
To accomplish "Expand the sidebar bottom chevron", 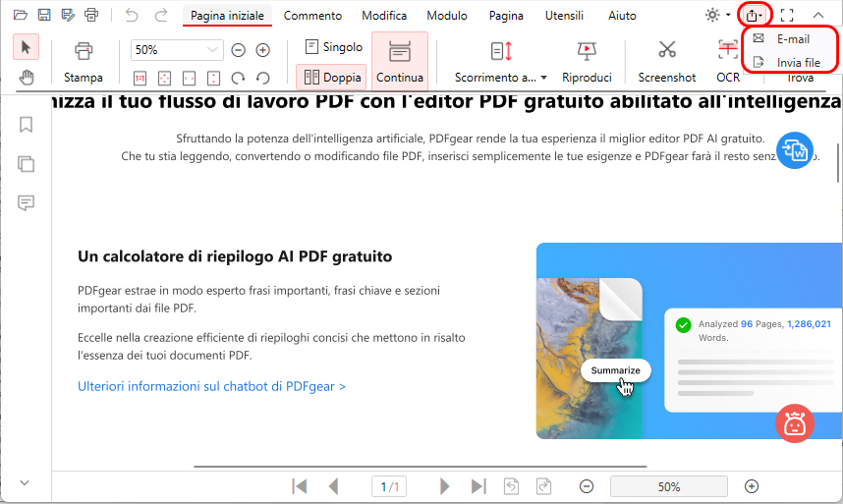I will [x=25, y=482].
